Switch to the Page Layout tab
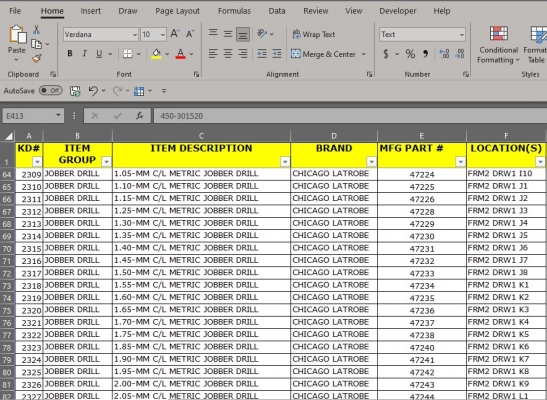 click(178, 11)
